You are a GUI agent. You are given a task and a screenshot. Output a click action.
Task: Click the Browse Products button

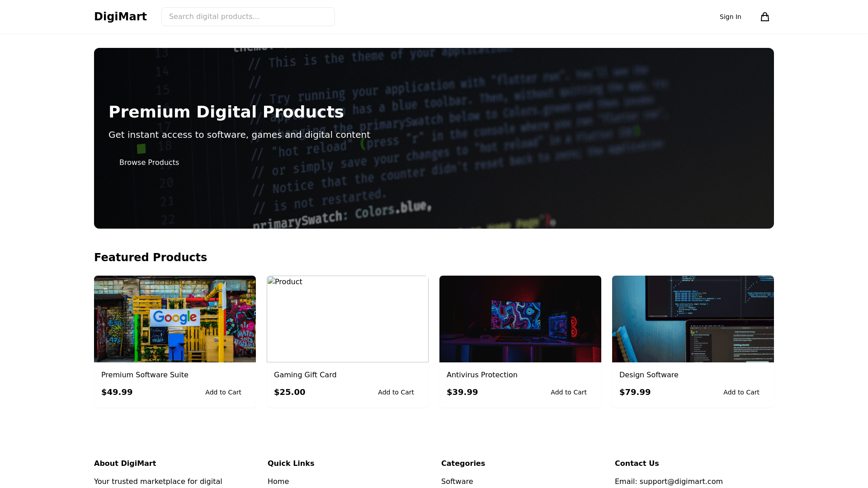point(149,162)
